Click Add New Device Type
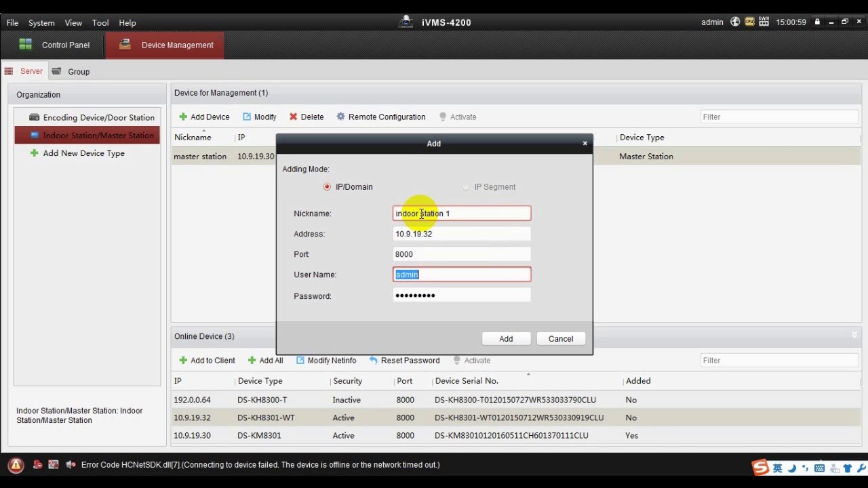 click(78, 153)
